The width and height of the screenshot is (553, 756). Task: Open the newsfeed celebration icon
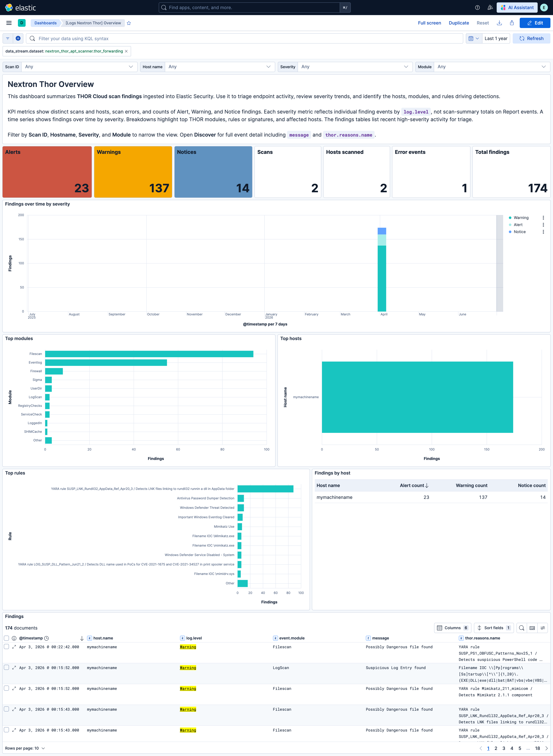point(490,7)
